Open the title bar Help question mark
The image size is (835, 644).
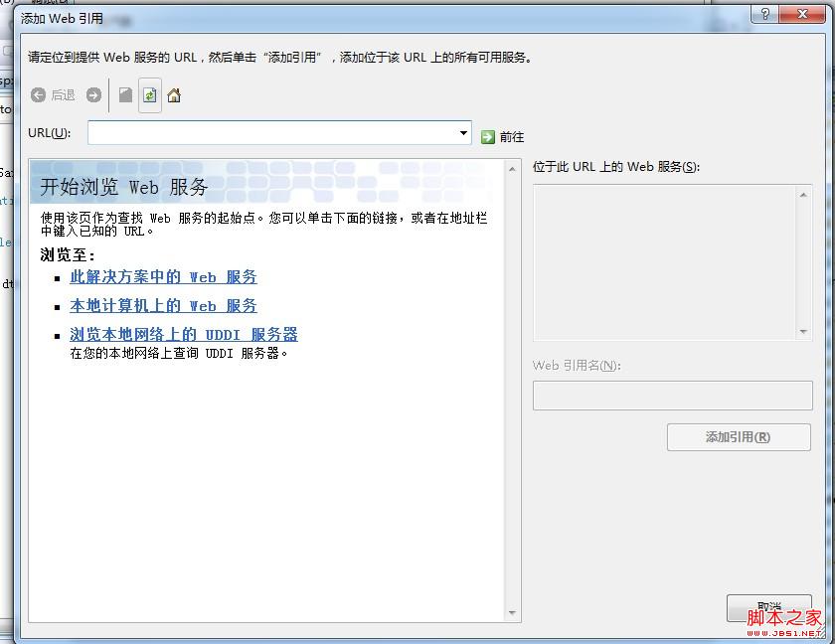tap(763, 14)
